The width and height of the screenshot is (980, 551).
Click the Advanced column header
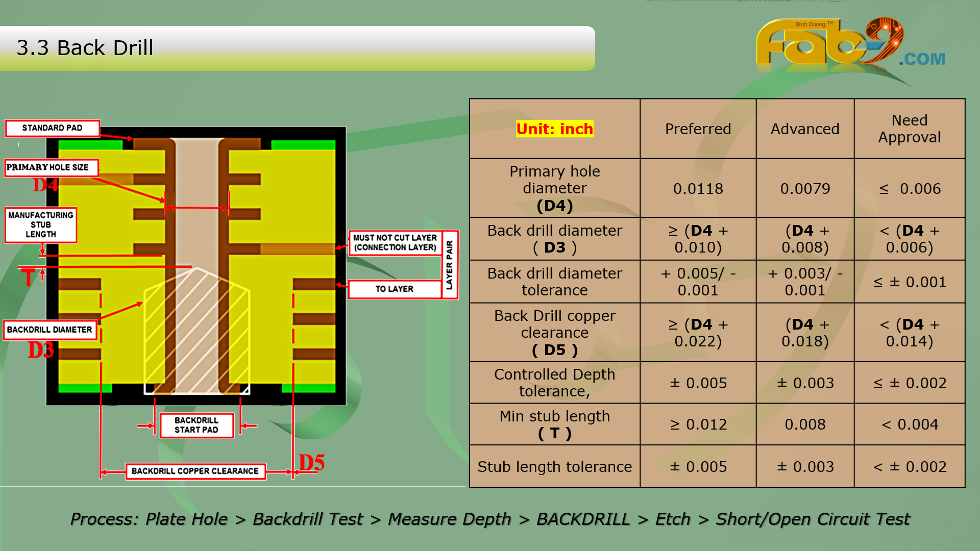805,129
